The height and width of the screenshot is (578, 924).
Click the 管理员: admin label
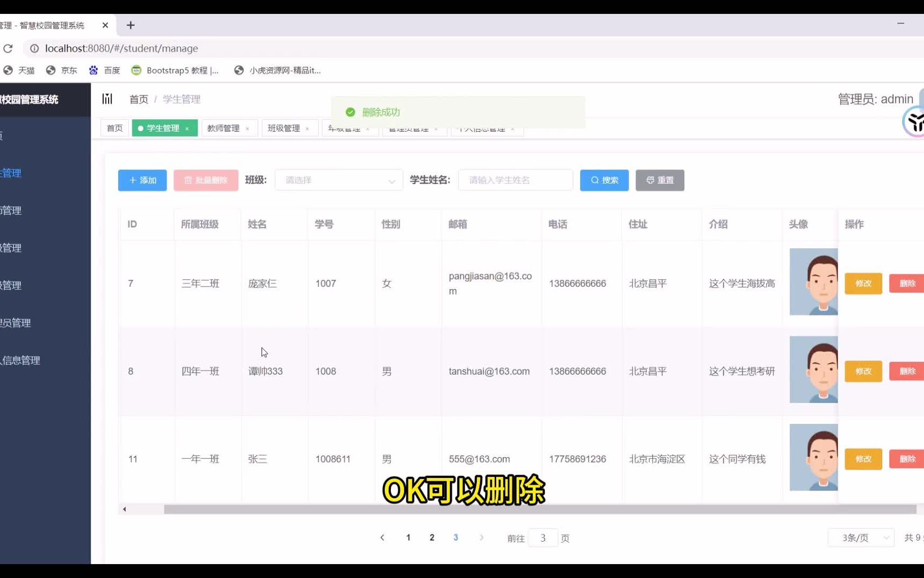[875, 99]
